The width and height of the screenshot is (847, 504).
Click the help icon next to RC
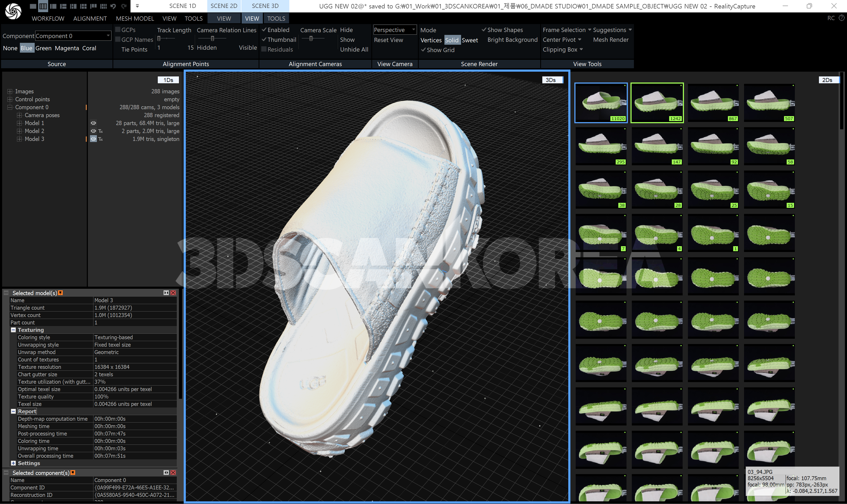tap(841, 18)
